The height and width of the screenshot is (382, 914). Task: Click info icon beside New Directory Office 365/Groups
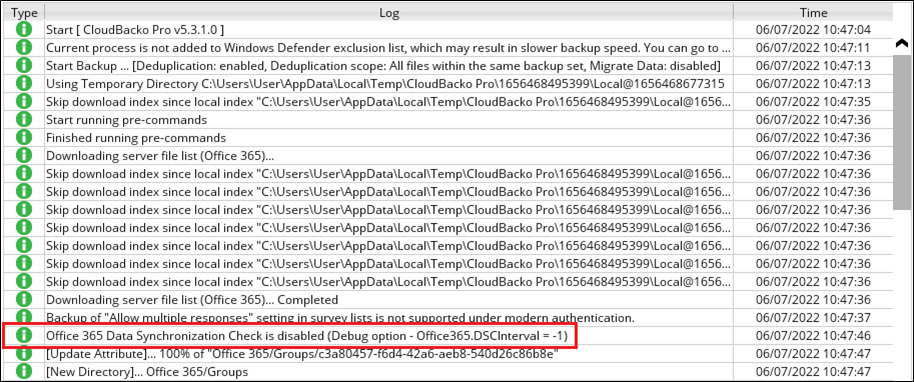[23, 371]
